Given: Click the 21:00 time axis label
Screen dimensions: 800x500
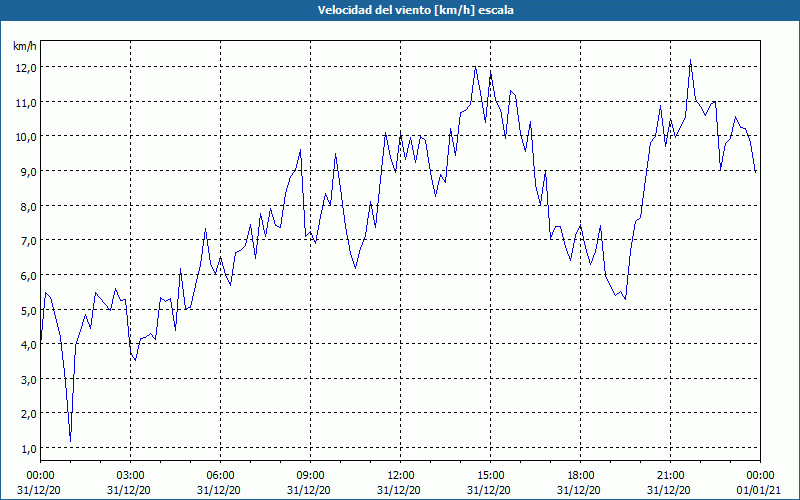Looking at the screenshot, I should pyautogui.click(x=670, y=476).
